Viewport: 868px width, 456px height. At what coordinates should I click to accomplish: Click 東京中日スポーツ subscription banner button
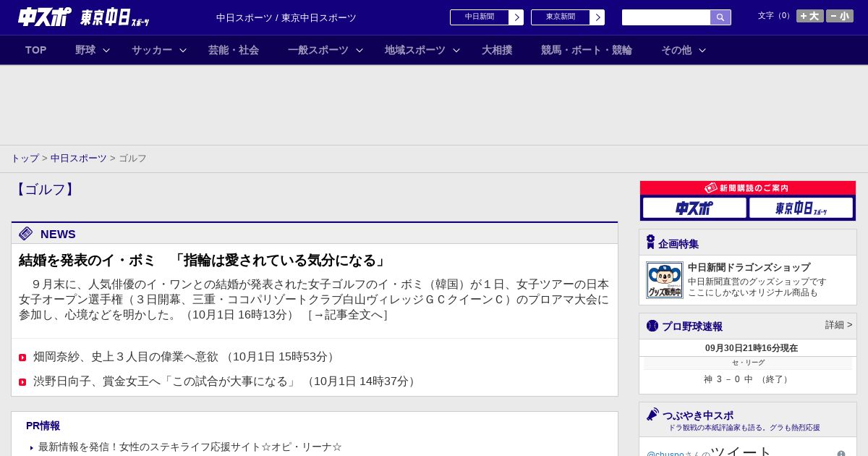pyautogui.click(x=801, y=208)
